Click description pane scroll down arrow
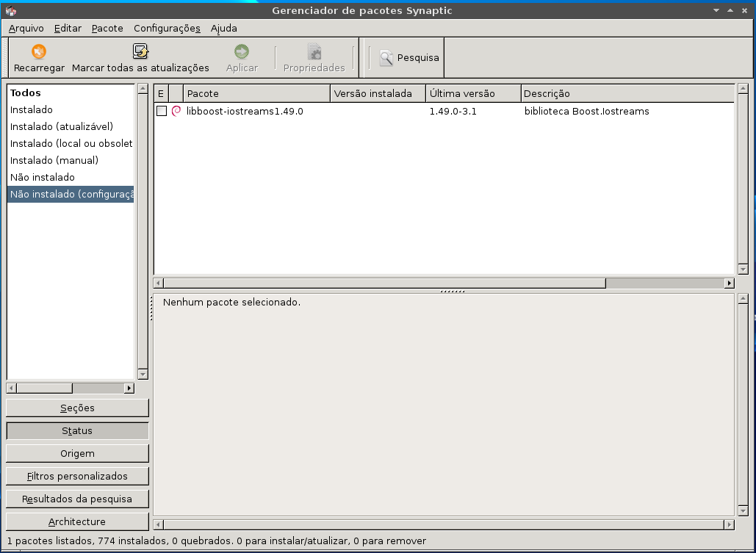Image resolution: width=756 pixels, height=553 pixels. pyautogui.click(x=743, y=510)
